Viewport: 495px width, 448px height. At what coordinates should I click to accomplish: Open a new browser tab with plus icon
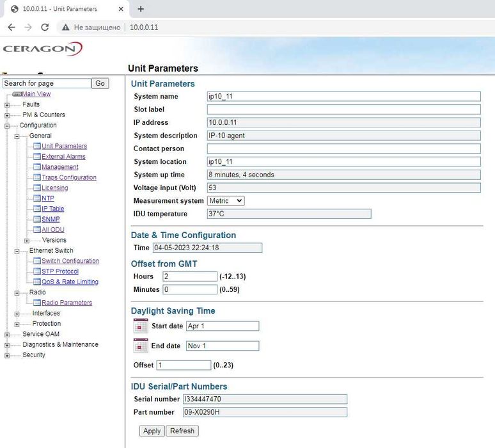pos(141,9)
